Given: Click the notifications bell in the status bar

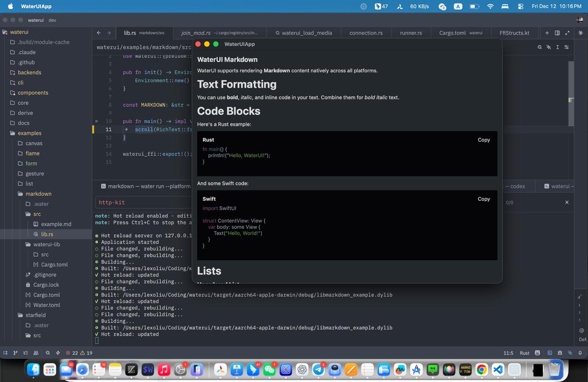Looking at the screenshot, I should pyautogui.click(x=580, y=353).
